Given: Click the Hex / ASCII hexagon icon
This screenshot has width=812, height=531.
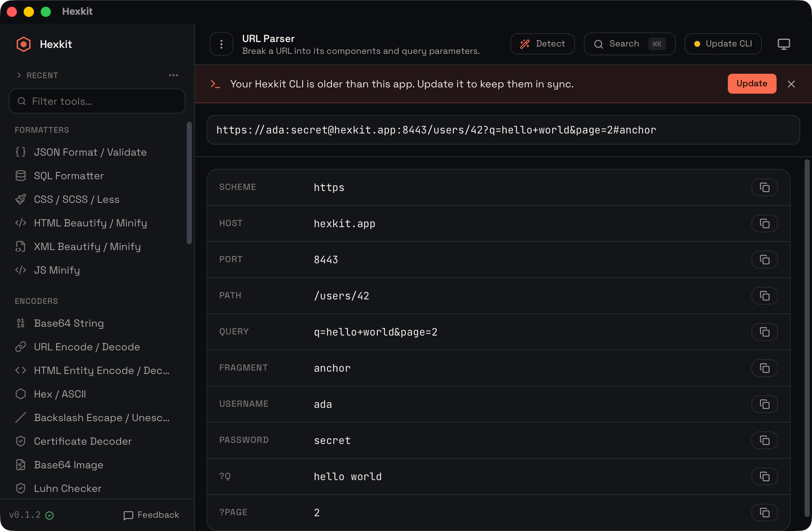Looking at the screenshot, I should [21, 394].
